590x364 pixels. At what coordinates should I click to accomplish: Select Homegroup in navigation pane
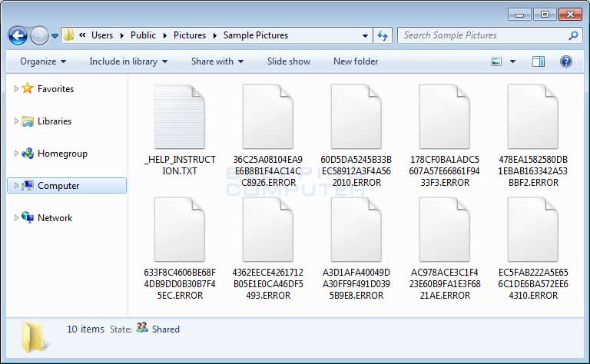tap(62, 154)
